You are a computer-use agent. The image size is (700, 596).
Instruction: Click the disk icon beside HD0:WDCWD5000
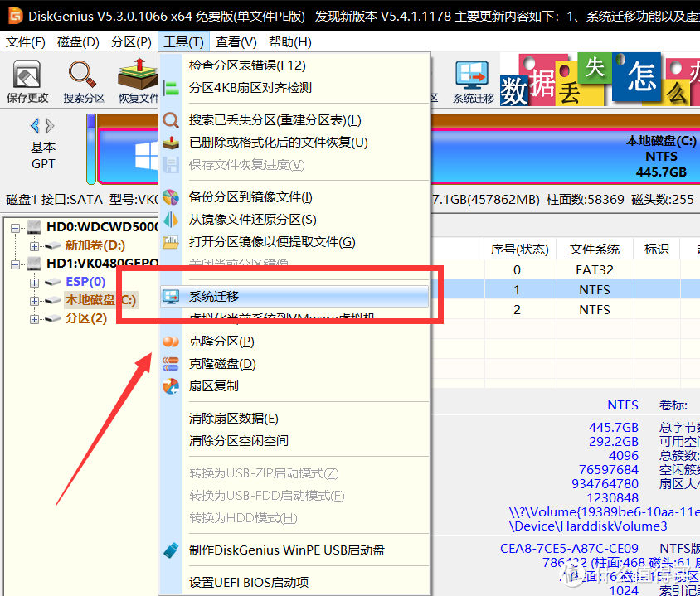(x=32, y=228)
